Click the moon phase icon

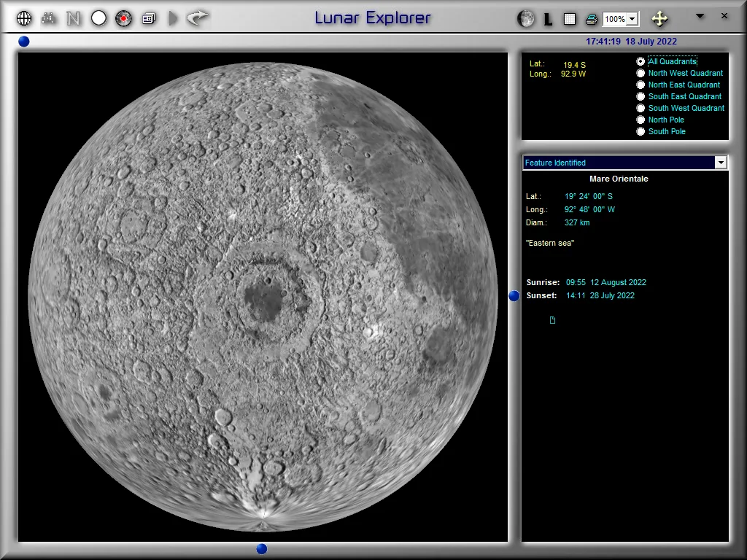click(x=525, y=19)
